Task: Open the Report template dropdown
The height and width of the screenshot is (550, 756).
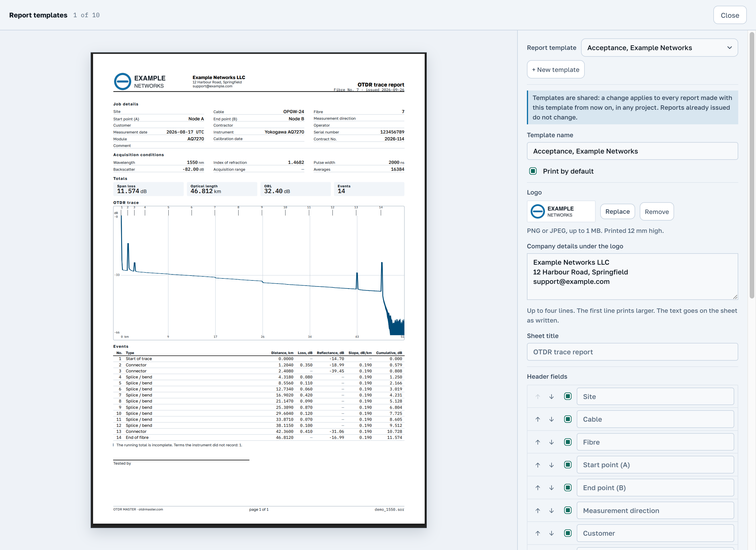Action: (659, 48)
